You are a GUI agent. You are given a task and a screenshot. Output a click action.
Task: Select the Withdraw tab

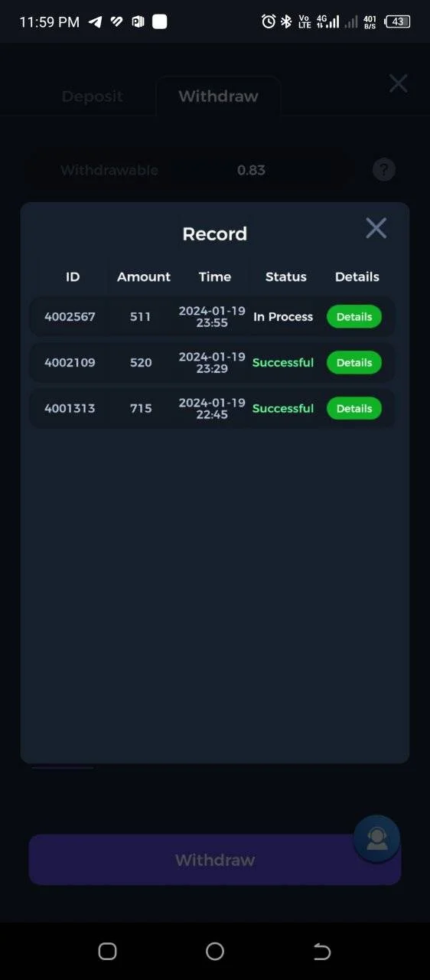218,96
